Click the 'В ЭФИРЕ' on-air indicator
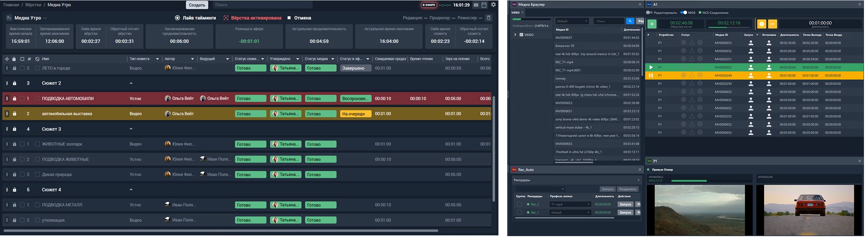The height and width of the screenshot is (237, 868). click(x=429, y=5)
